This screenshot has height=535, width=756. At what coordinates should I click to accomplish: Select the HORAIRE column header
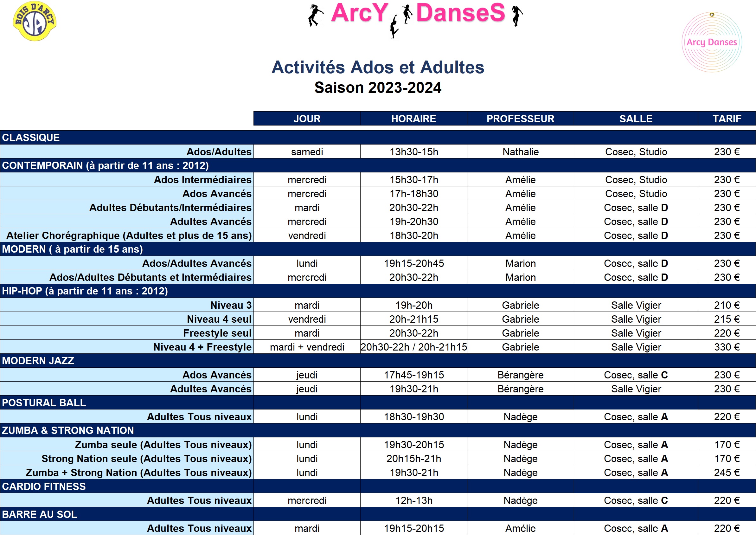point(413,119)
